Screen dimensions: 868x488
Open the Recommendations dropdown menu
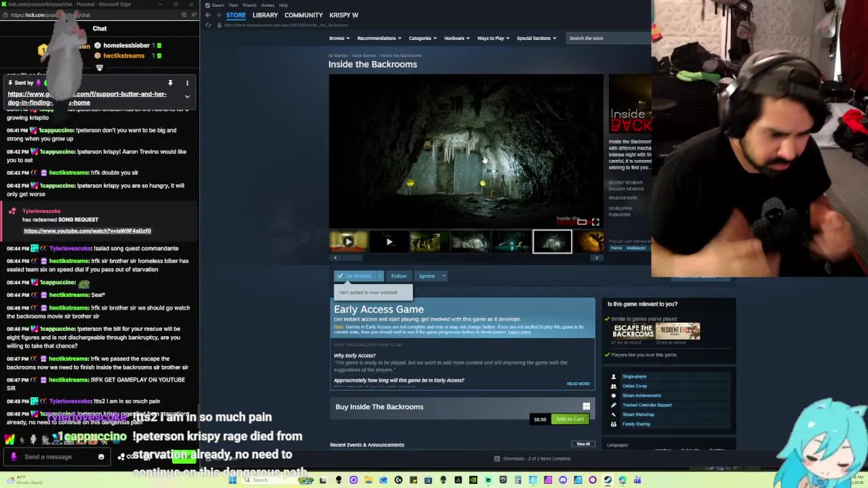click(379, 38)
